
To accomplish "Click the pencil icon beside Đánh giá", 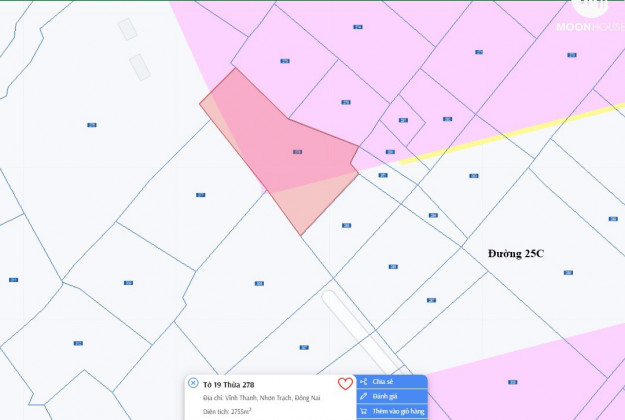I will [x=362, y=396].
